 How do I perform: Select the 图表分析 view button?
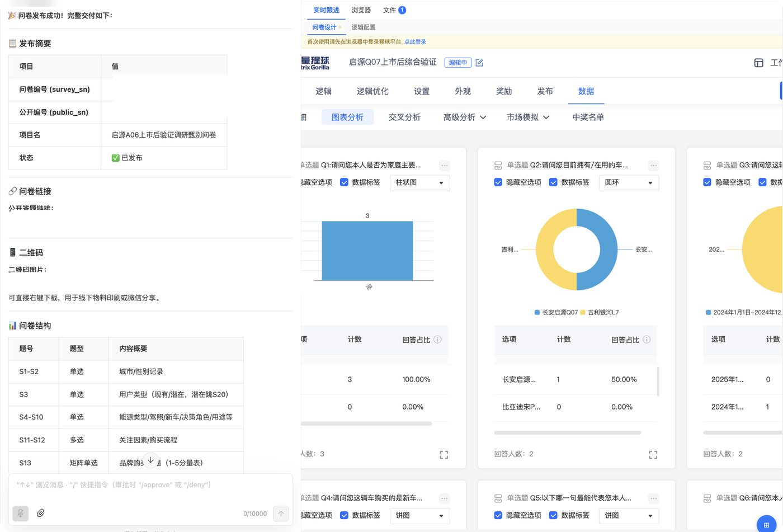[x=347, y=117]
